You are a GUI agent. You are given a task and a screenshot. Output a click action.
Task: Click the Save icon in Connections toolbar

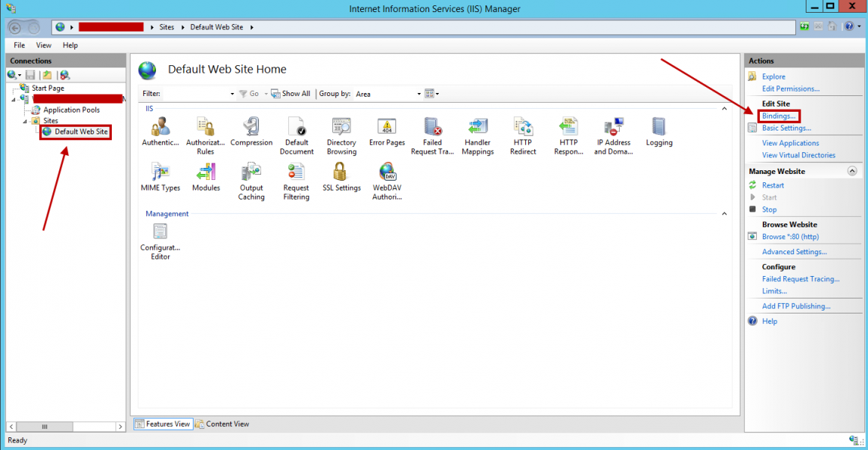coord(31,75)
